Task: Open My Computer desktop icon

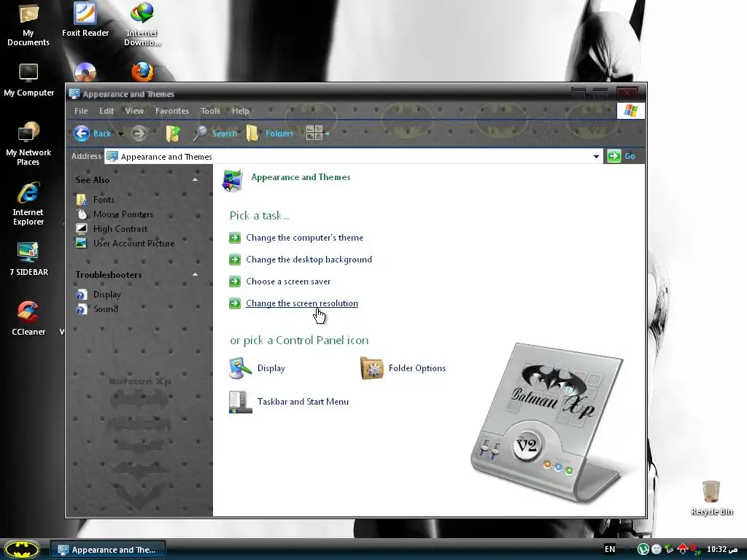Action: (28, 80)
